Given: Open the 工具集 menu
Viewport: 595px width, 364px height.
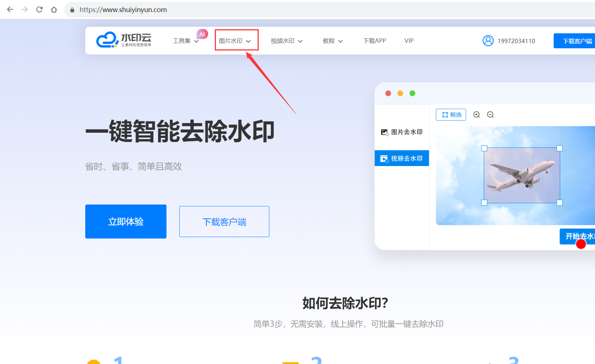Looking at the screenshot, I should pyautogui.click(x=182, y=41).
